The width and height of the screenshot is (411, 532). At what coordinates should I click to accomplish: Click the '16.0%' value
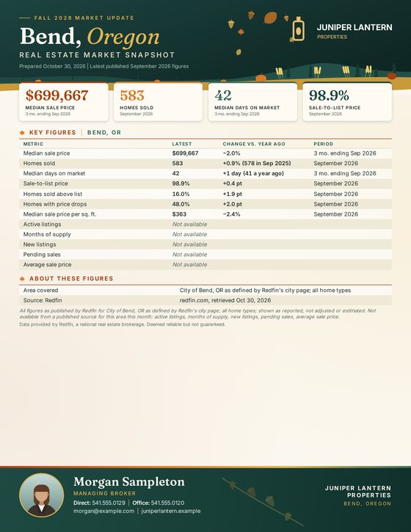point(181,194)
